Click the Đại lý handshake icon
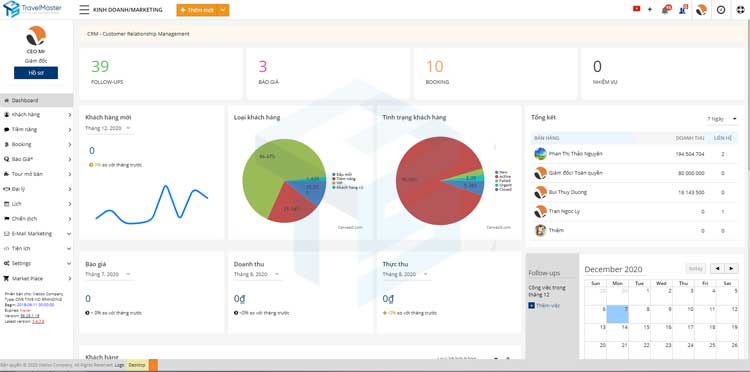 [x=7, y=189]
